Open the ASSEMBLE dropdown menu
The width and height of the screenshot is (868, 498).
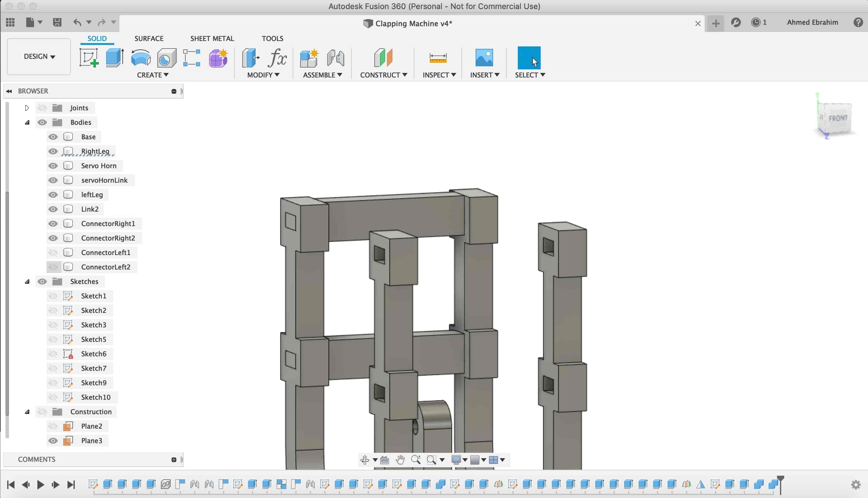(322, 75)
